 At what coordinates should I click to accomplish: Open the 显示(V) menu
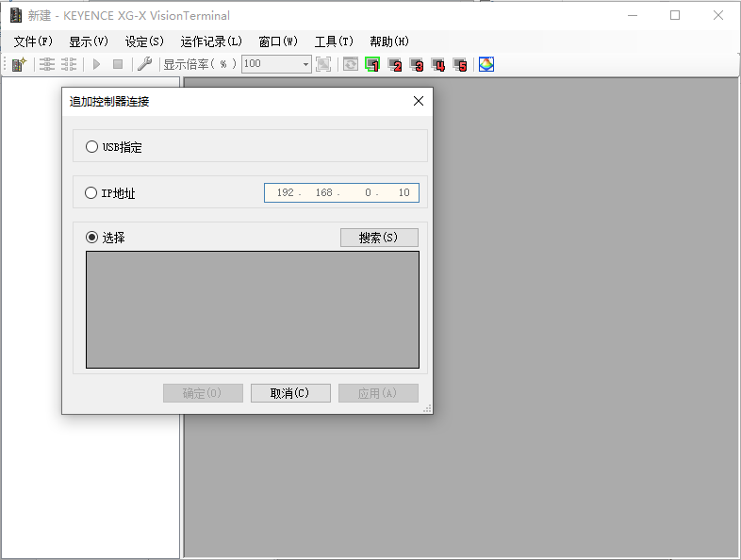(89, 41)
